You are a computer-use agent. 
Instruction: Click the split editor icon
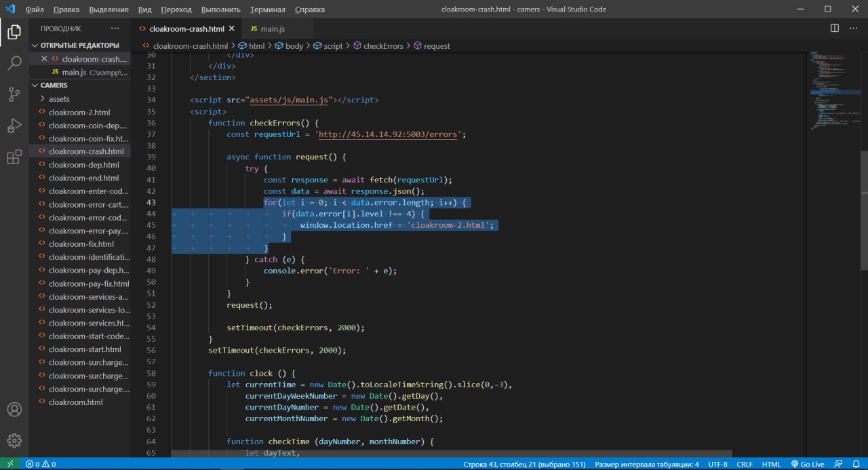click(x=835, y=28)
